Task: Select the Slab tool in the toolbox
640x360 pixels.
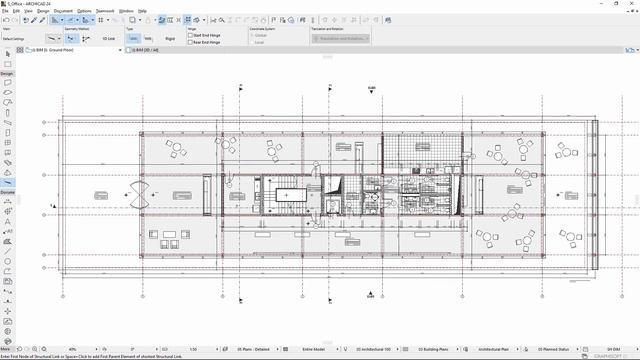Action: [8, 133]
